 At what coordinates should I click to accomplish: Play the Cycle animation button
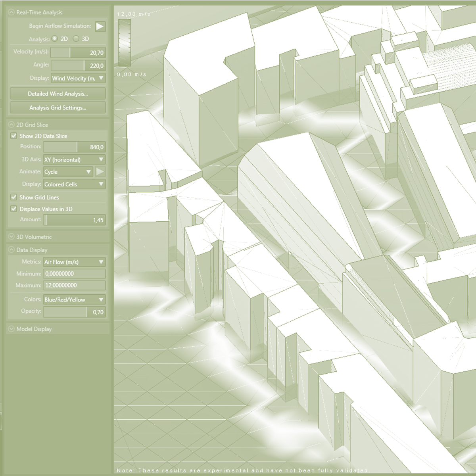[x=100, y=172]
